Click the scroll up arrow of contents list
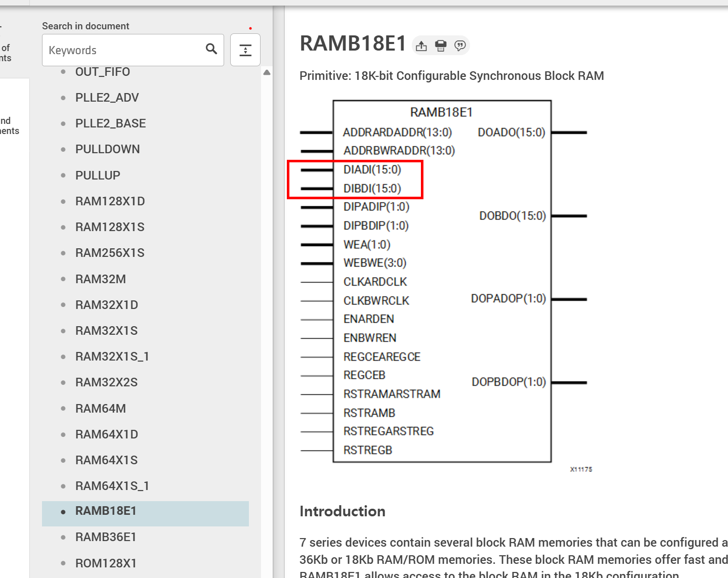The image size is (728, 578). tap(267, 73)
